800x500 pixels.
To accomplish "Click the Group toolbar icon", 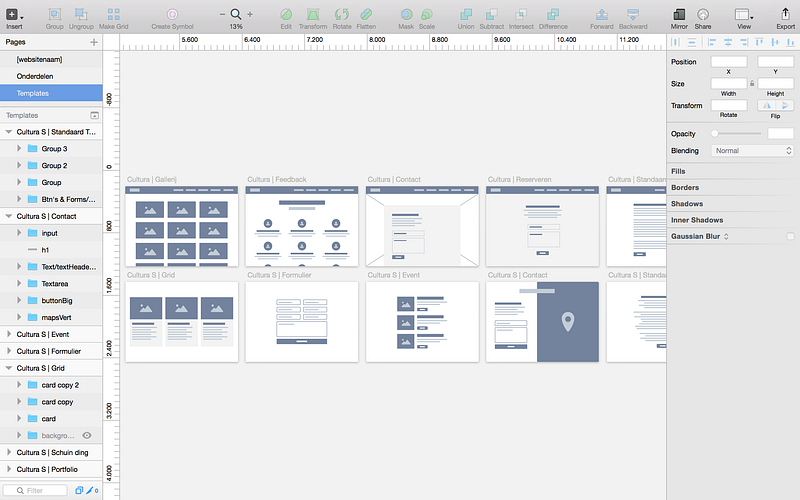I will click(54, 14).
